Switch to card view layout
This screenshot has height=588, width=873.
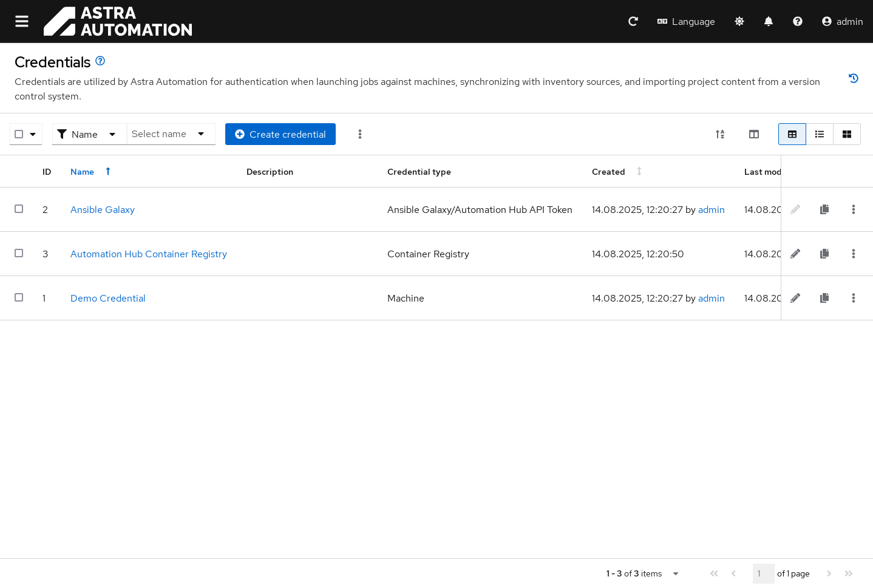[x=846, y=134]
